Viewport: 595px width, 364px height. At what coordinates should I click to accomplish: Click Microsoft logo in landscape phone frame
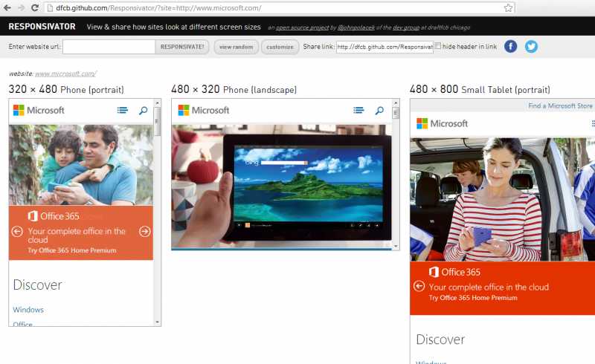tap(203, 111)
